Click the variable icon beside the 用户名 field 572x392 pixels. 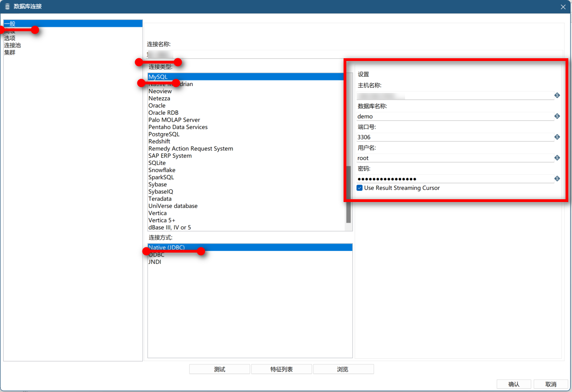557,158
